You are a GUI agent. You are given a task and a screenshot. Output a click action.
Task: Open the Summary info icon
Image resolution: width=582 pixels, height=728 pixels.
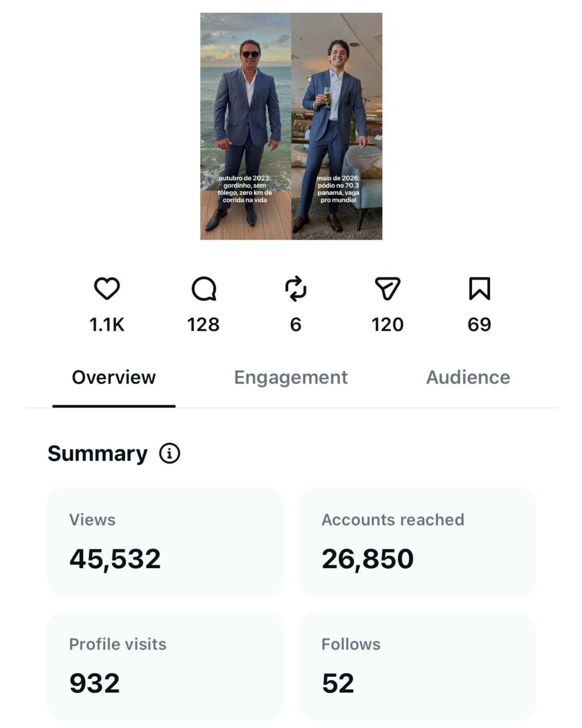tap(169, 453)
